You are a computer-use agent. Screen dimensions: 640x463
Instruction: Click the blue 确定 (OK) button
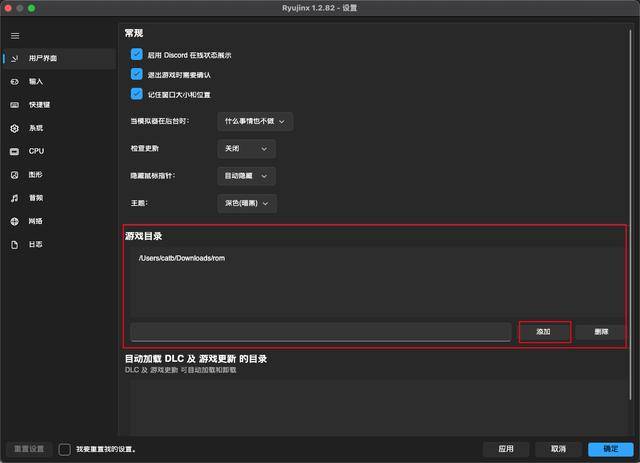611,449
